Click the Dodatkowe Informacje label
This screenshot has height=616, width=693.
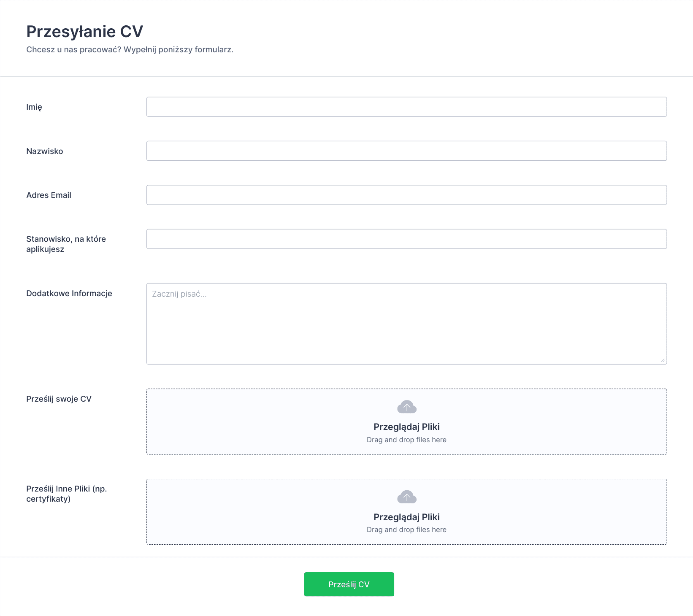69,293
